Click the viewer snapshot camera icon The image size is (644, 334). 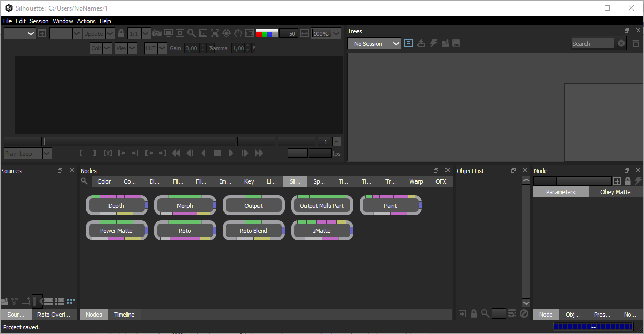tap(157, 33)
